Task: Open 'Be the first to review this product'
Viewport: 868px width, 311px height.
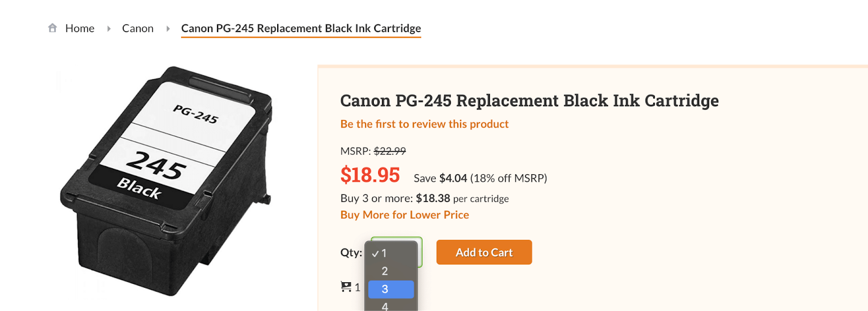Action: pyautogui.click(x=424, y=124)
